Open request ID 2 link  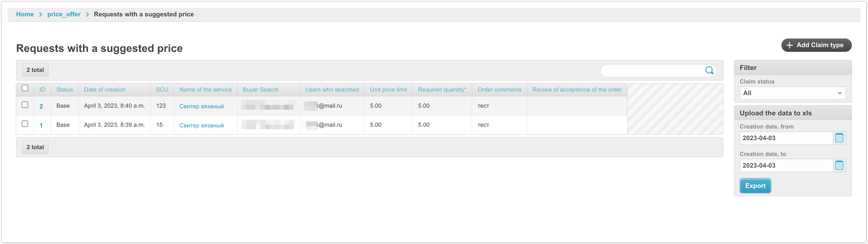(41, 106)
